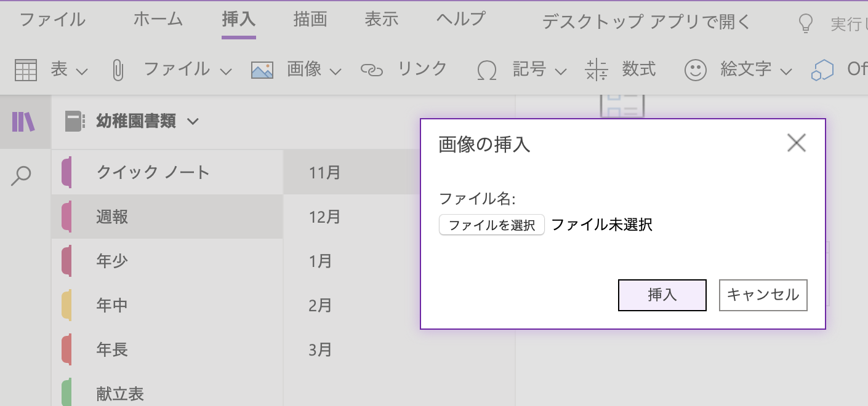The height and width of the screenshot is (406, 868).
Task: Click the search magnifier in the sidebar
Action: [x=23, y=175]
